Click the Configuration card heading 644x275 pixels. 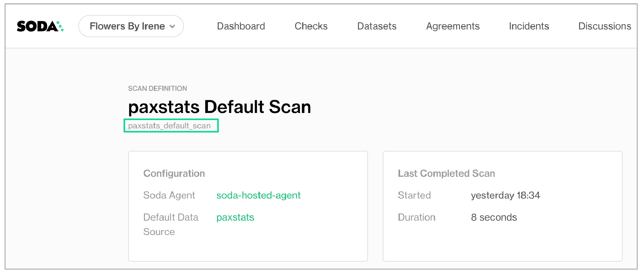[174, 174]
